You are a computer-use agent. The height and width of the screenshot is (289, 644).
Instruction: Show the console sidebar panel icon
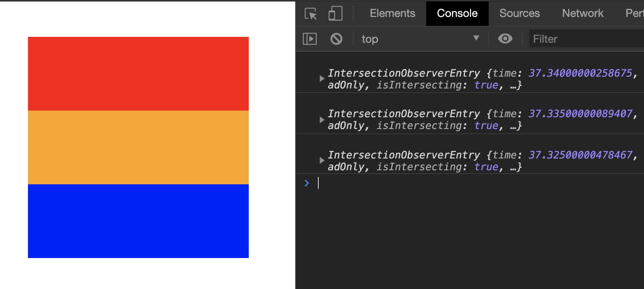310,39
